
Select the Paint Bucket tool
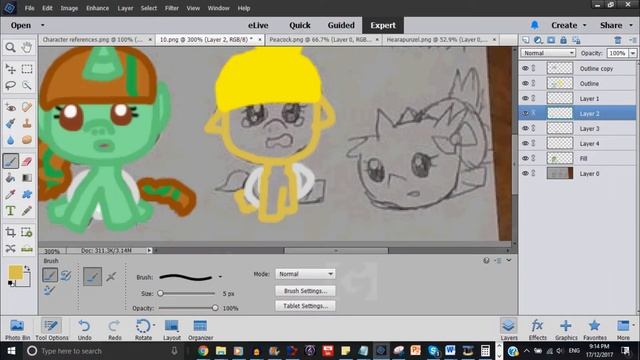point(11,178)
